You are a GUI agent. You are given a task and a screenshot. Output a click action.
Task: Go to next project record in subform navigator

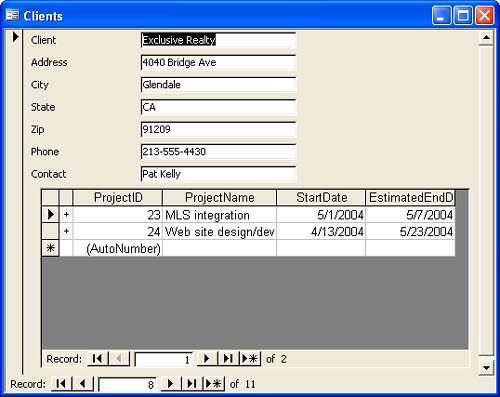[207, 359]
